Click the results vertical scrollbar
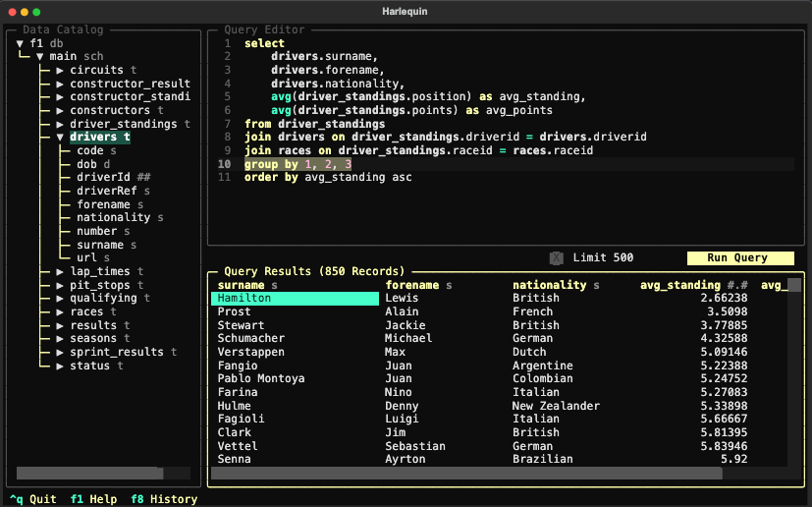 point(794,285)
